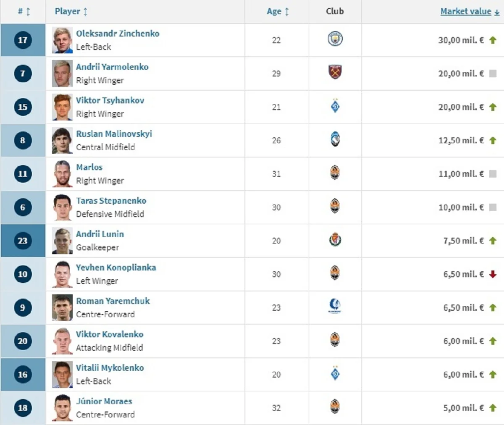Open Oleksandr Zinchenko's player profile
This screenshot has height=425, width=504.
click(118, 34)
